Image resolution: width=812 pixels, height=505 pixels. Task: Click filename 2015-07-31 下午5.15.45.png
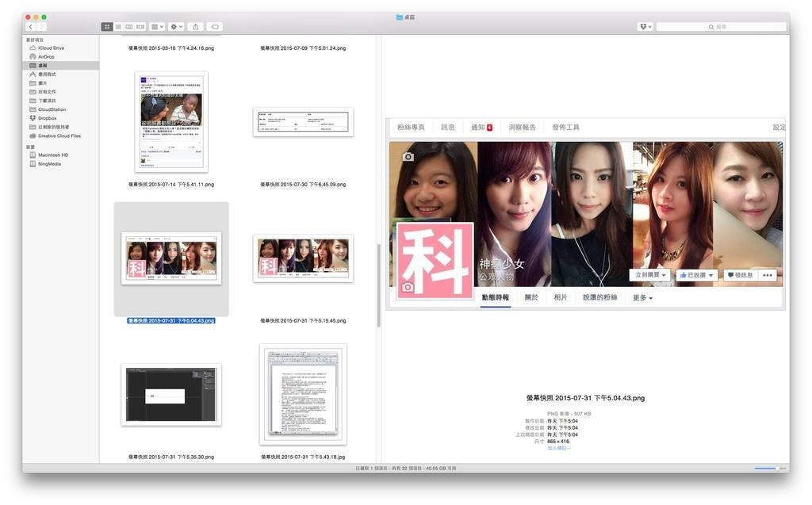(303, 320)
